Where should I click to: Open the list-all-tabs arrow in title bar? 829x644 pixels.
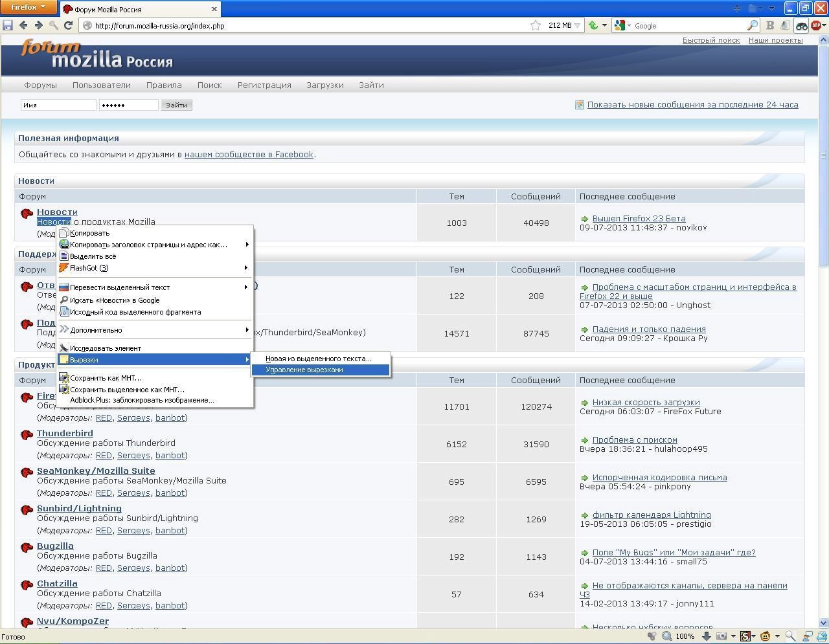771,8
